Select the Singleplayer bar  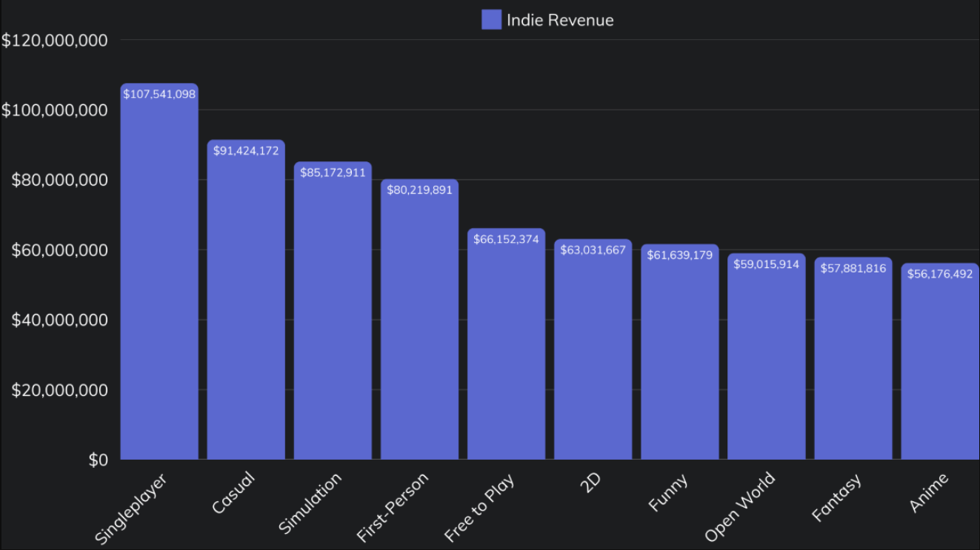tap(159, 272)
